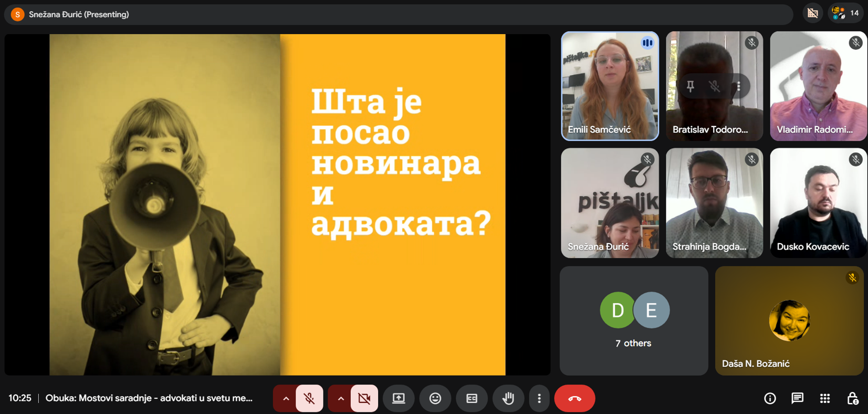Screen dimensions: 868x414
Task: Expand audio settings chevron
Action: click(x=286, y=398)
